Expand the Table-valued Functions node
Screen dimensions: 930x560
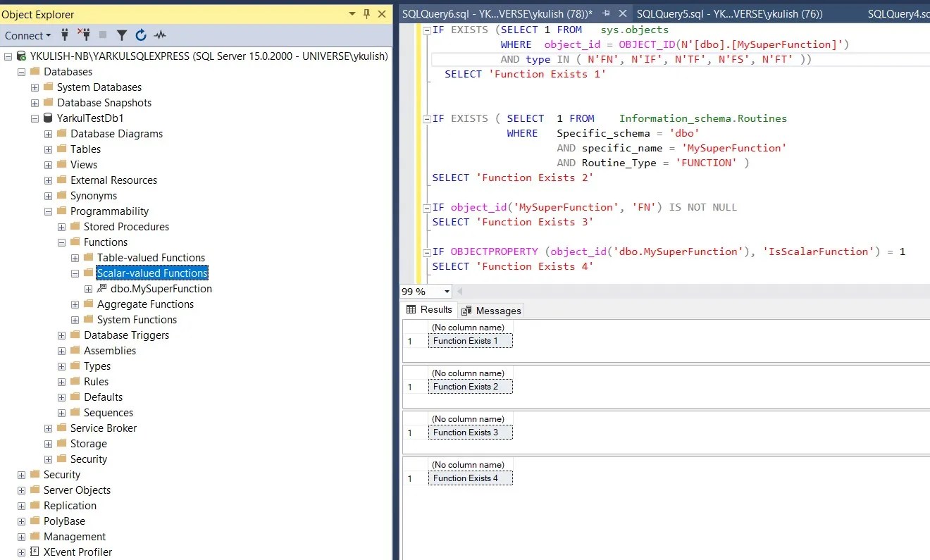75,258
